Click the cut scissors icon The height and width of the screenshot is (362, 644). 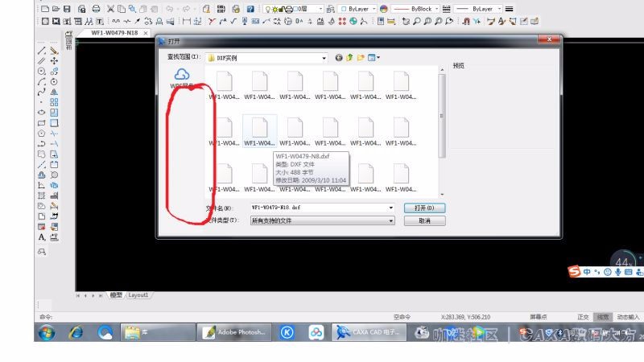coord(112,8)
